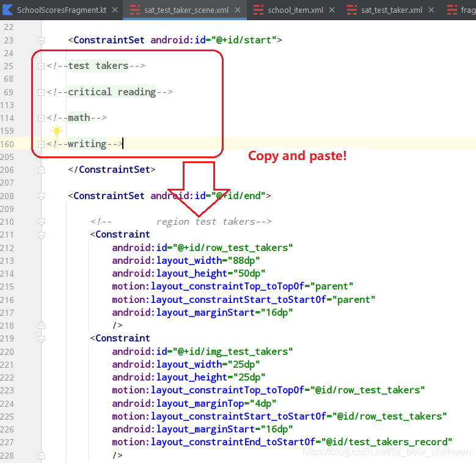Screen dimensions: 476x463
Task: Collapse ConstraintSet end at line 208
Action: (x=42, y=196)
